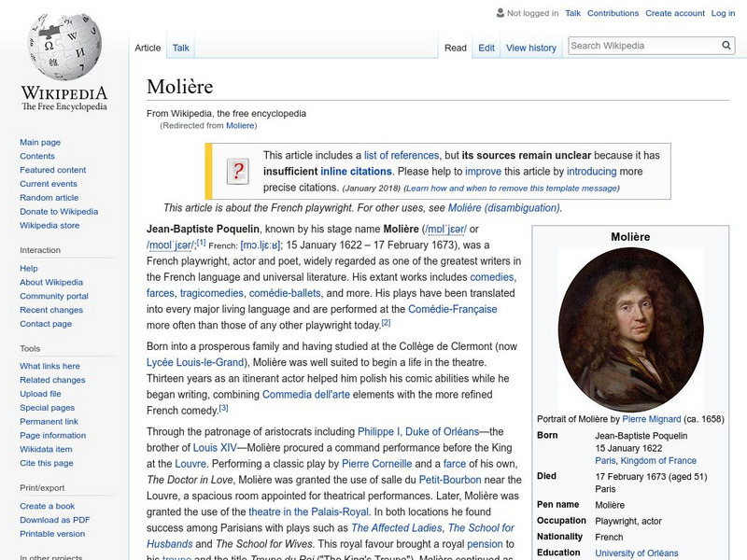Click the comedies link
The image size is (747, 560).
(492, 277)
